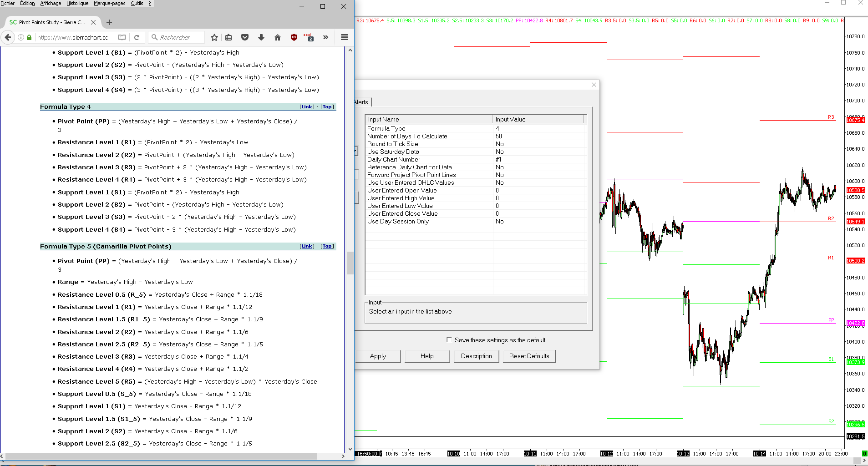
Task: Open the Pocket save icon
Action: [245, 37]
